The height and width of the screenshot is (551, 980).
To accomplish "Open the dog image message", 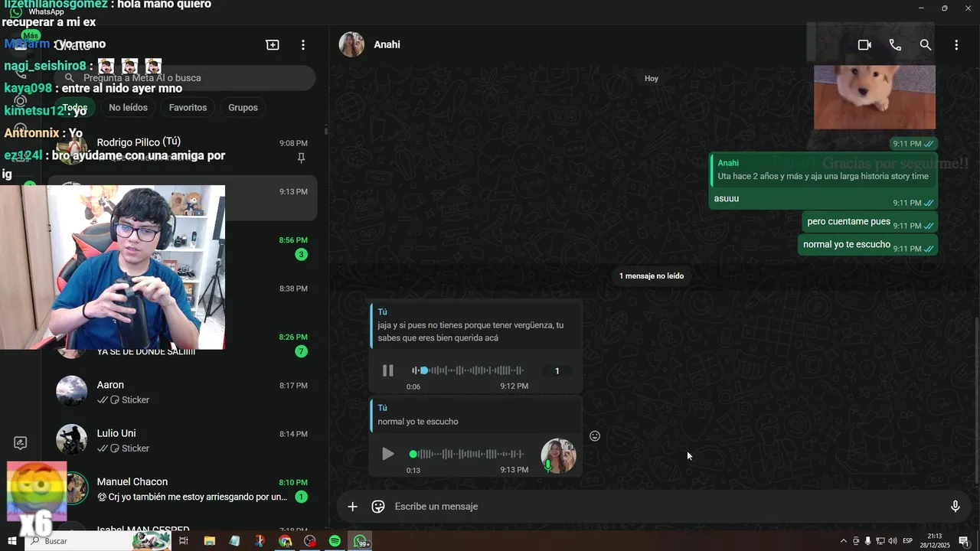I will pos(874,97).
